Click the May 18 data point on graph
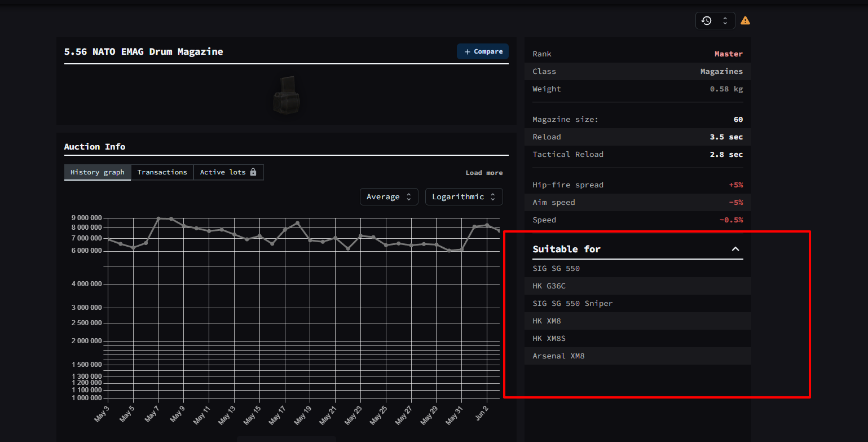 (298, 223)
